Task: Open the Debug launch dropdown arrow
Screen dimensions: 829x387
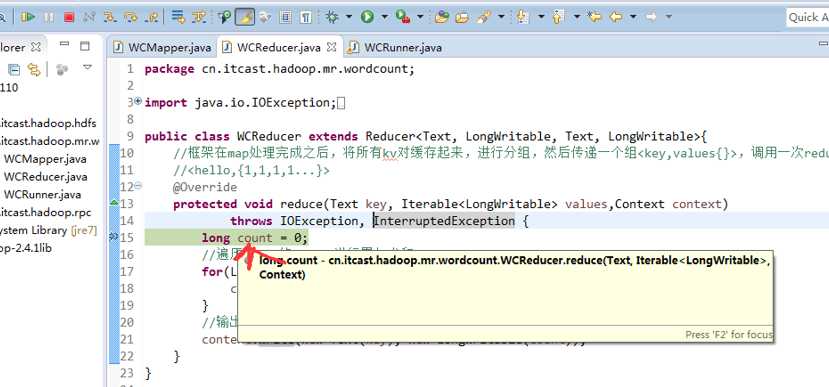Action: (x=349, y=17)
